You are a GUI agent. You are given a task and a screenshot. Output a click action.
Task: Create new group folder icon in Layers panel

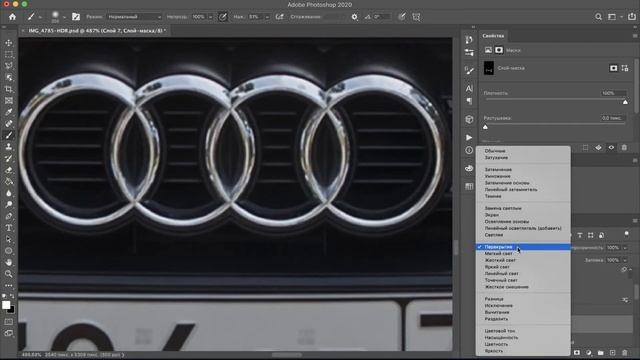600,353
